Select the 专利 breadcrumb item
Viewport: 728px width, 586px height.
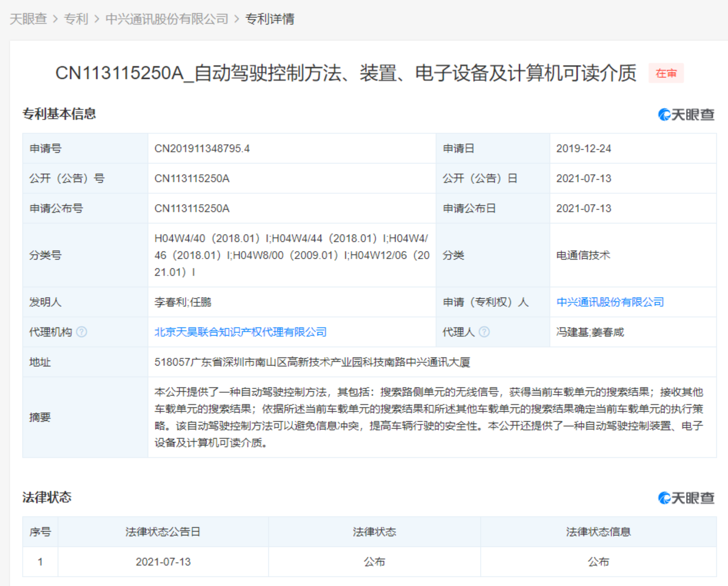click(x=75, y=18)
